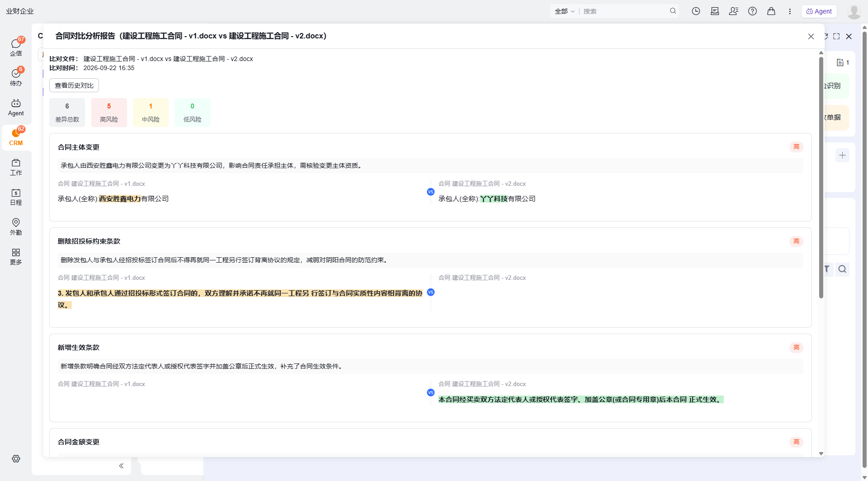
Task: Click the search icon beside the filter
Action: point(842,269)
